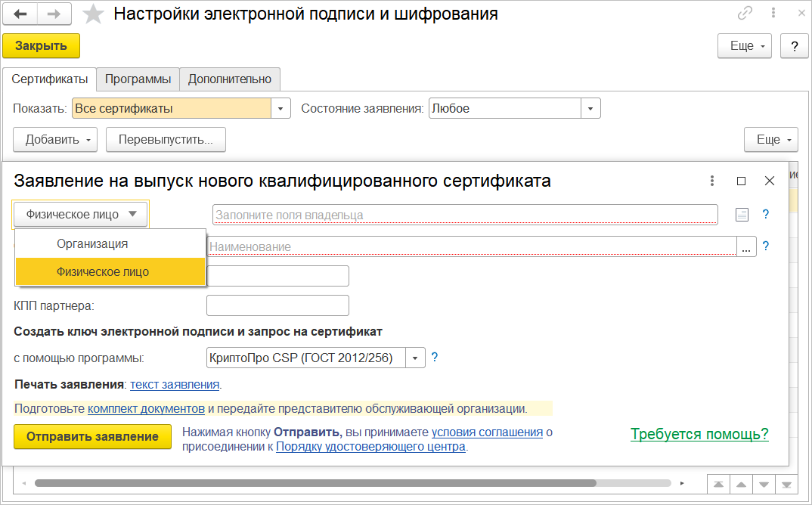Open the dialog's three-dot options menu
Screen dimensions: 812x505
712,181
